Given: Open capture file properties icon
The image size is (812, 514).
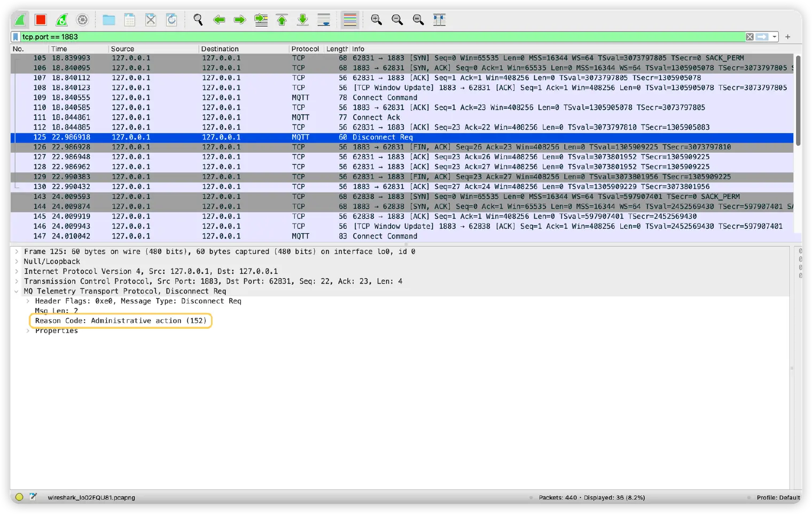Looking at the screenshot, I should coord(33,497).
